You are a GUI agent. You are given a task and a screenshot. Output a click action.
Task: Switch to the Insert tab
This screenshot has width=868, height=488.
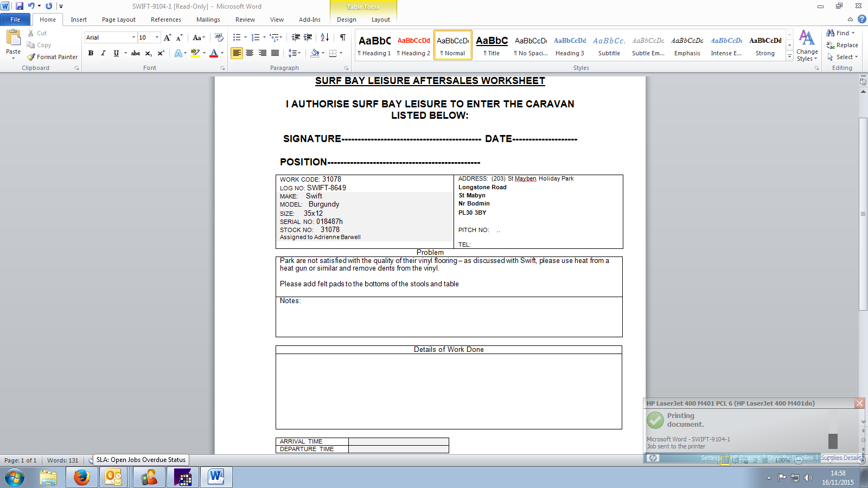[79, 20]
